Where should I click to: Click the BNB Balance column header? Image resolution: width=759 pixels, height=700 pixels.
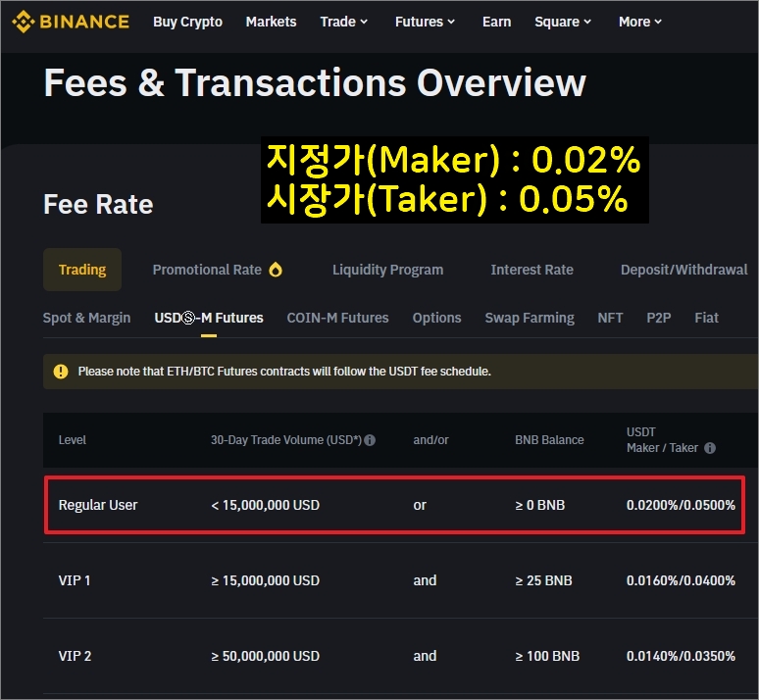pyautogui.click(x=549, y=440)
